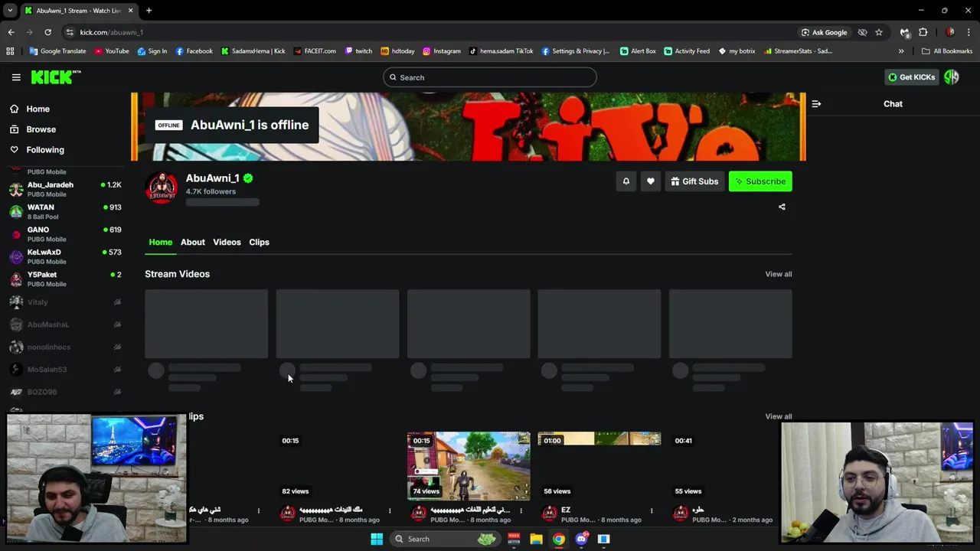Screen dimensions: 980x551
Task: Switch to About tab
Action: 193,242
